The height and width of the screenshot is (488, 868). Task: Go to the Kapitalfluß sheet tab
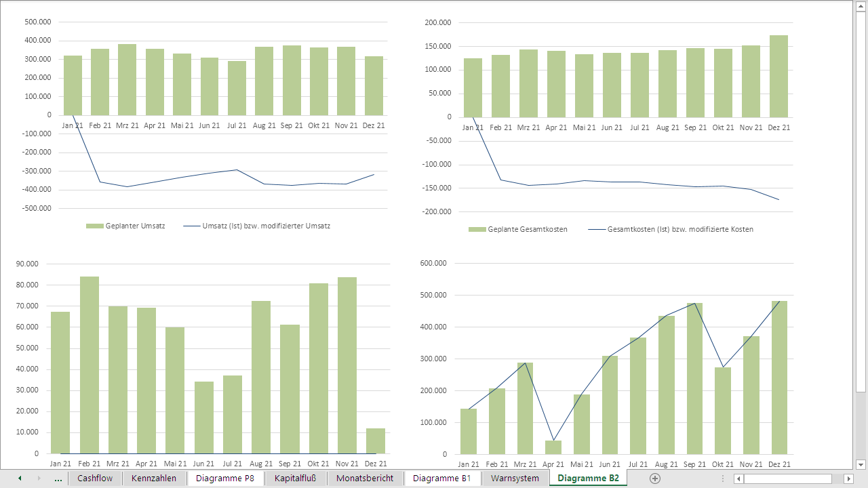[296, 478]
